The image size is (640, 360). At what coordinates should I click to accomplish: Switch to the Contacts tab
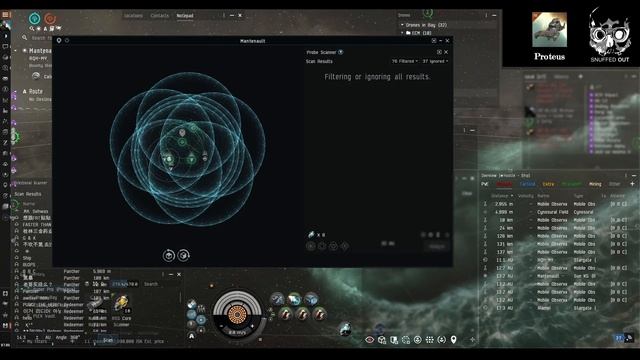(160, 16)
